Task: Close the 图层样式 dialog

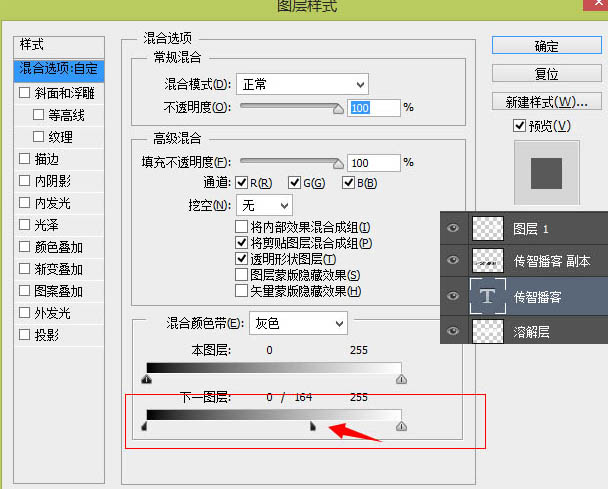Action: (x=597, y=4)
